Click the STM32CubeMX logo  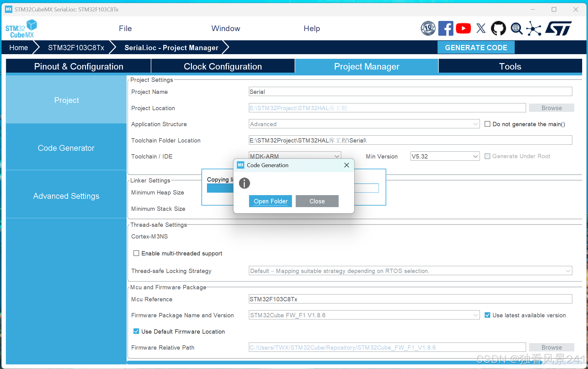coord(21,29)
